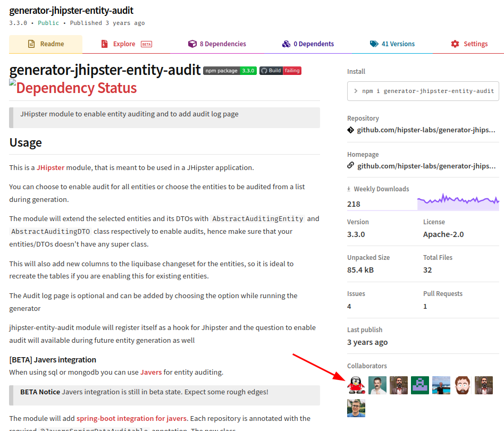
Task: Click the install prompt chevron icon
Action: [x=356, y=91]
